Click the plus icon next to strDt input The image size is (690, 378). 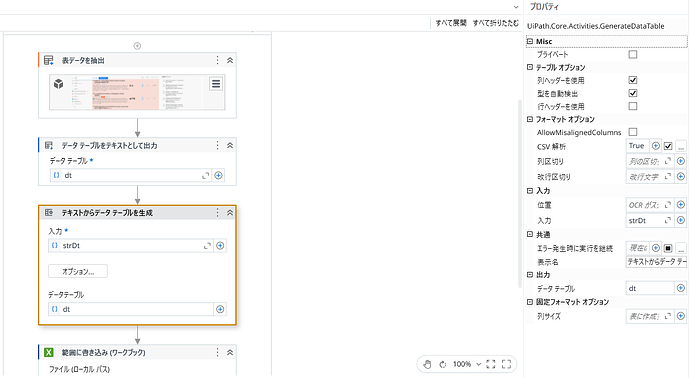(220, 246)
